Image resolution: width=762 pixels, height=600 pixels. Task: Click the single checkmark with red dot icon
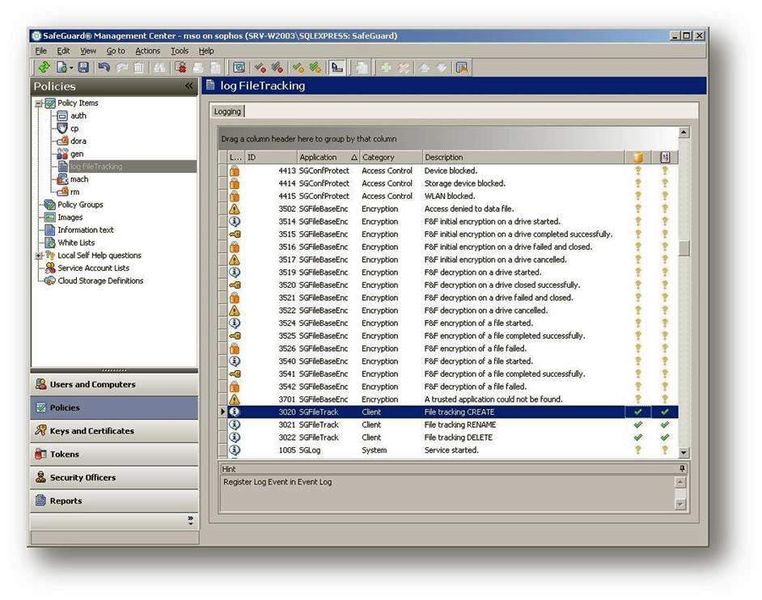(260, 68)
